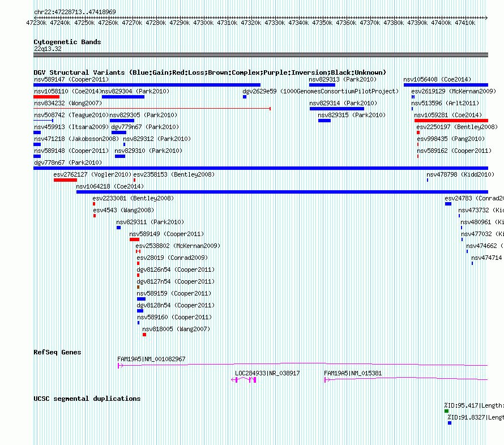
Task: Select the nsv1058110 (Coe2014) label
Action: pos(68,91)
